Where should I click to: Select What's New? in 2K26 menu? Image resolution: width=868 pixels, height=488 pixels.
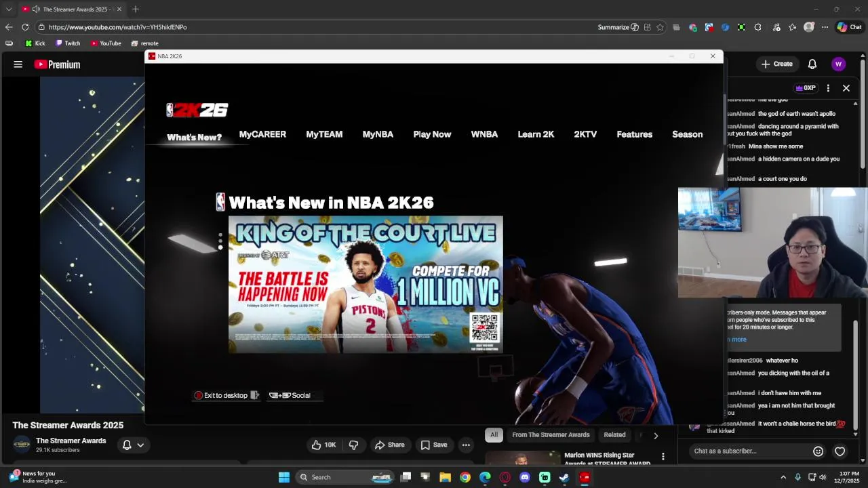tap(194, 137)
